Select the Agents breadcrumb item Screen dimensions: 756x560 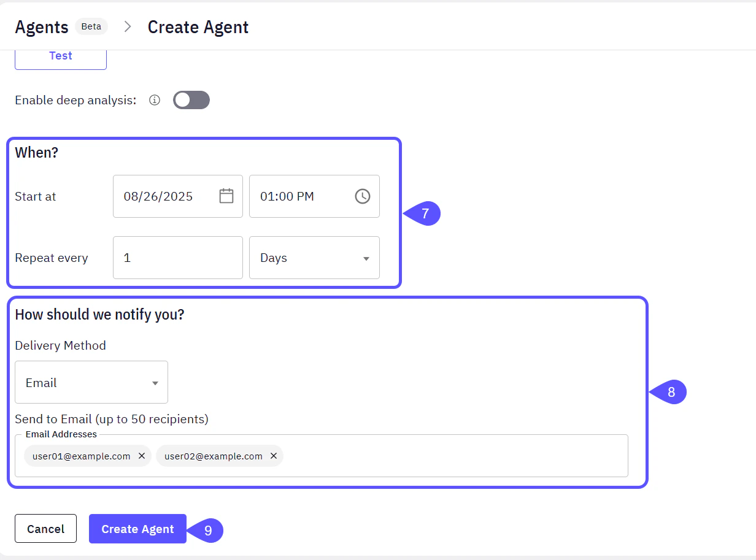(x=41, y=26)
